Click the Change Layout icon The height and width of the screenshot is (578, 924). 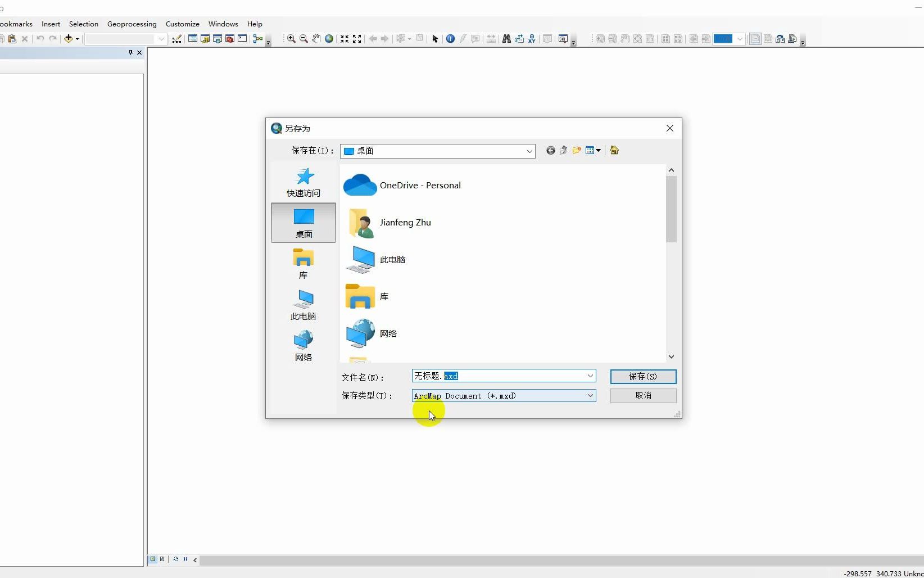[x=780, y=39]
